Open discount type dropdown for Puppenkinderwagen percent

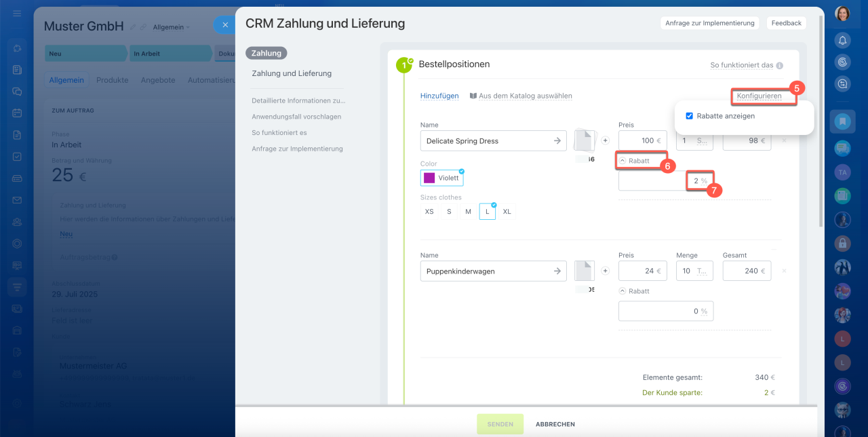(x=704, y=311)
